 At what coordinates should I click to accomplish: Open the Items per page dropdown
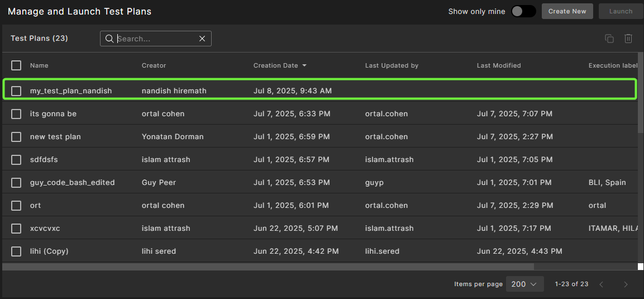tap(524, 284)
